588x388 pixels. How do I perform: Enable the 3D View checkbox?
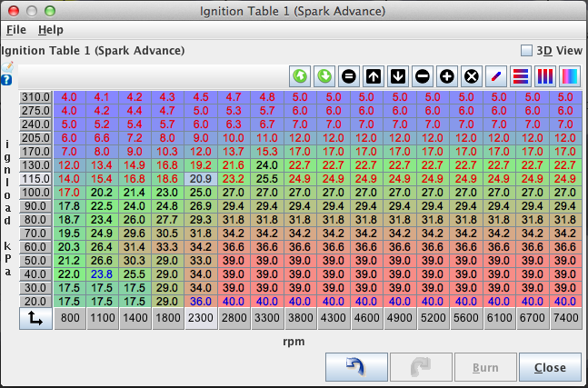click(x=526, y=51)
